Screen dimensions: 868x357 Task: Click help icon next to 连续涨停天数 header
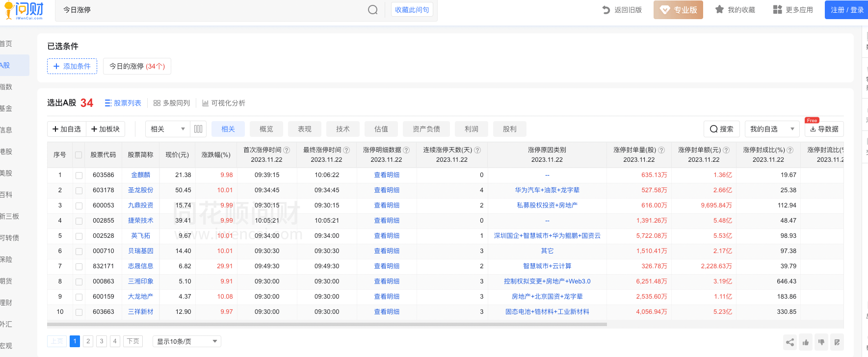tap(477, 150)
